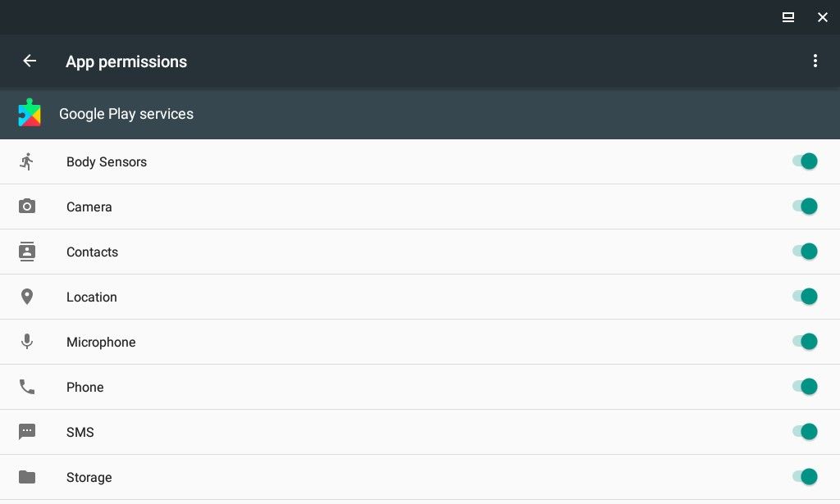Select the Body Sensors running-person icon
This screenshot has height=504, width=840.
point(27,161)
